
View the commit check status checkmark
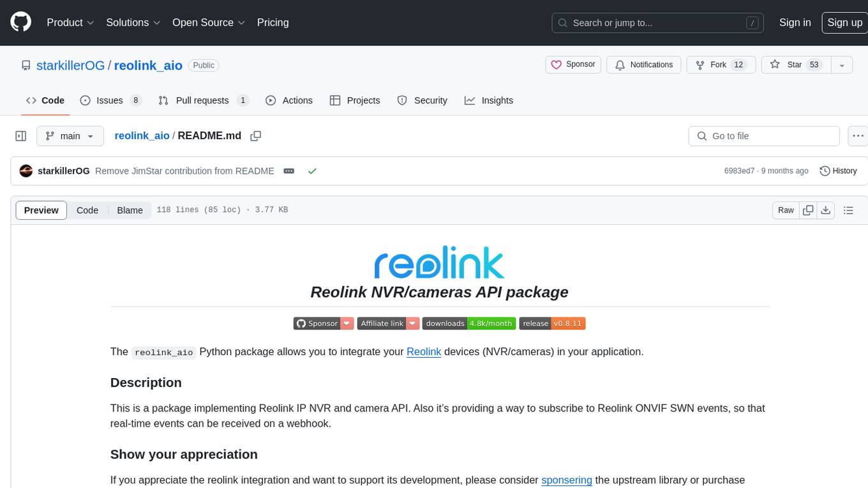coord(312,171)
